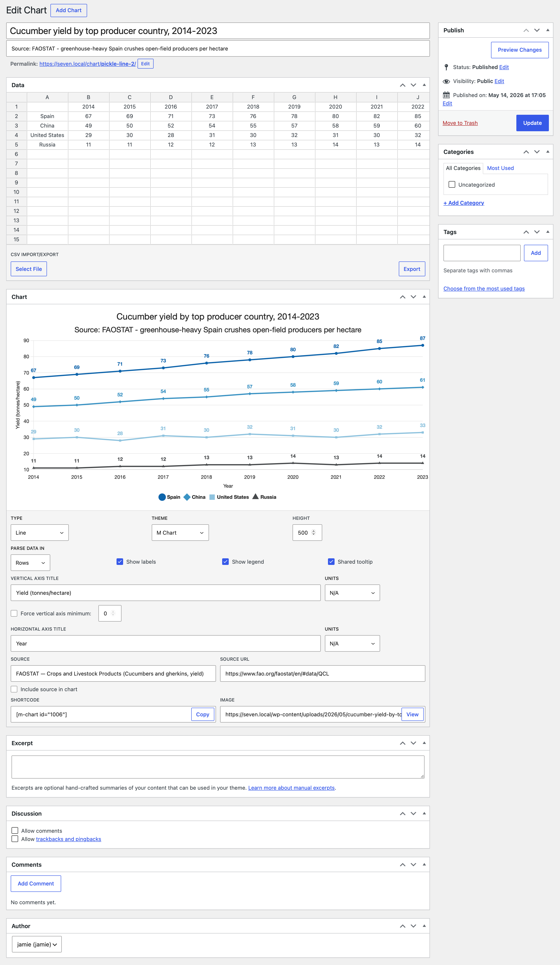The image size is (560, 965).
Task: Toggle the Categories panel closed
Action: (x=548, y=152)
